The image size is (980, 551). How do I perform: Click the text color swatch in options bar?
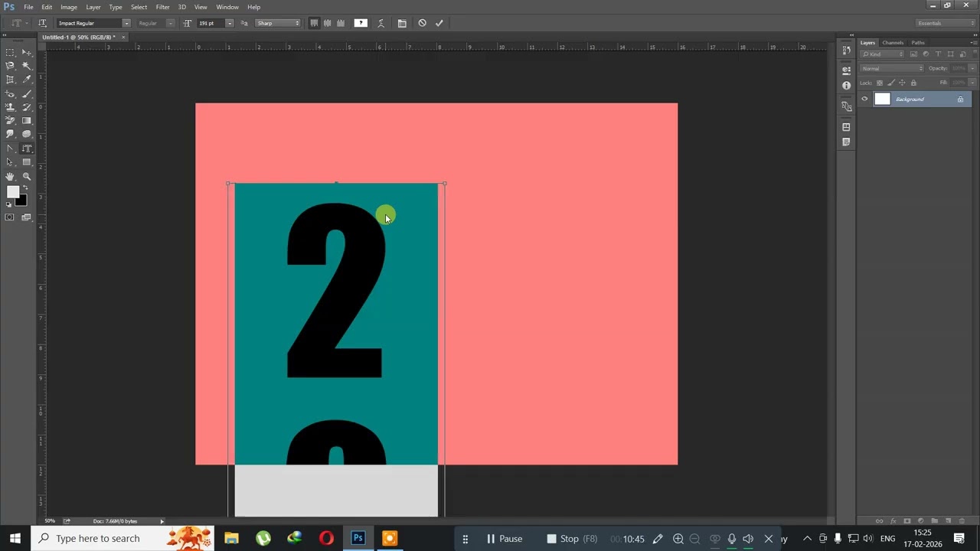(x=361, y=23)
